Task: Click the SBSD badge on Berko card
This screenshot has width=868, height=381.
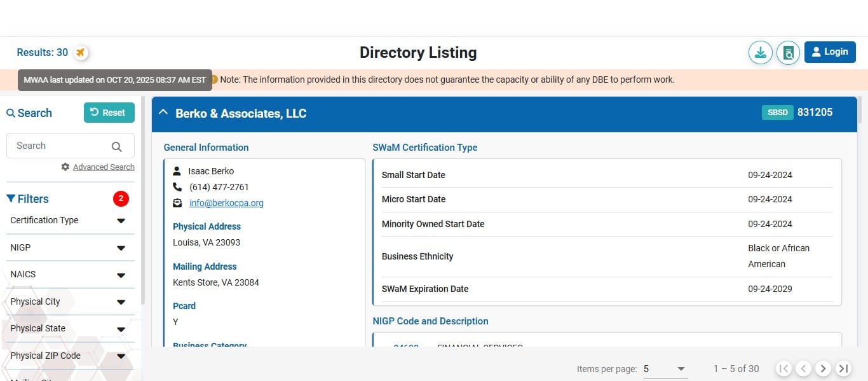Action: [x=777, y=113]
